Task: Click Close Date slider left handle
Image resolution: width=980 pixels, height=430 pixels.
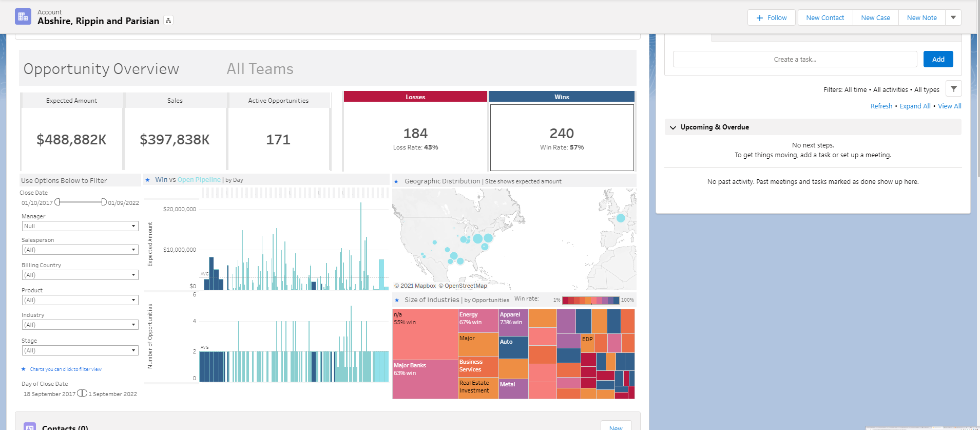Action: point(57,202)
